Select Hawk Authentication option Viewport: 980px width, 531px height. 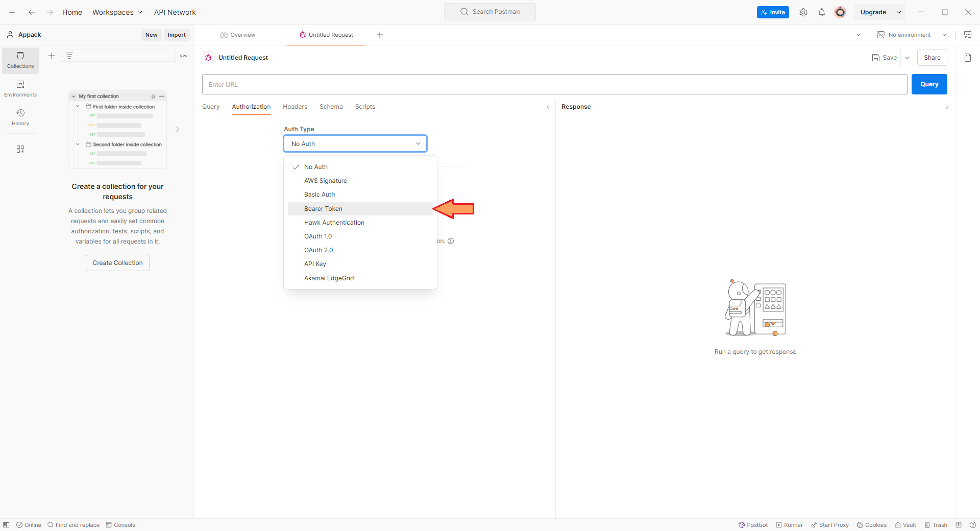(360, 223)
